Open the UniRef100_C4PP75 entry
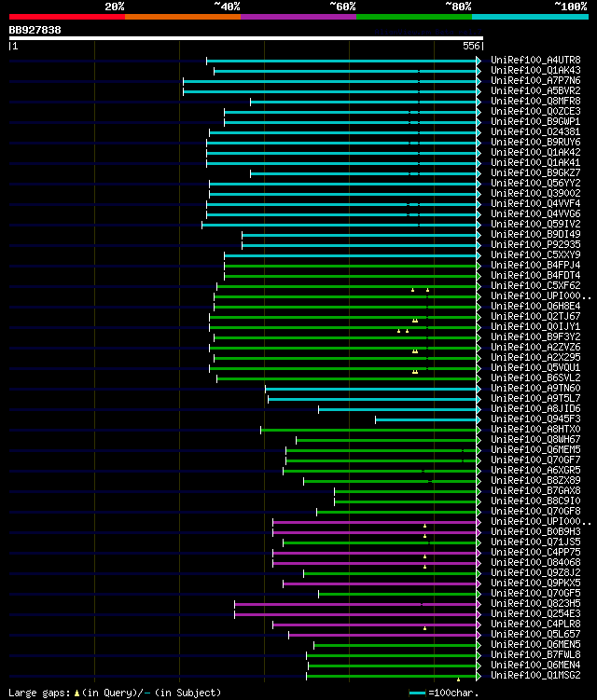This screenshot has width=597, height=700. [535, 553]
